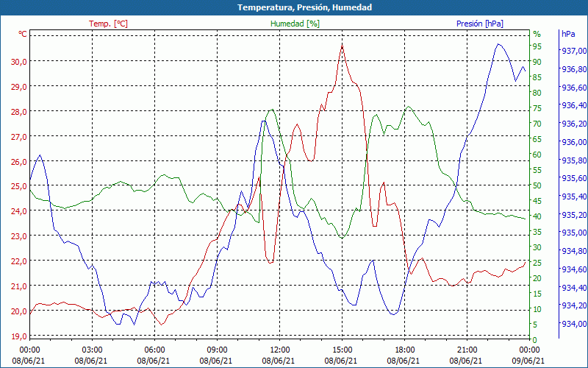Click temperature axis value 28,0
The image size is (588, 368).
(19, 112)
